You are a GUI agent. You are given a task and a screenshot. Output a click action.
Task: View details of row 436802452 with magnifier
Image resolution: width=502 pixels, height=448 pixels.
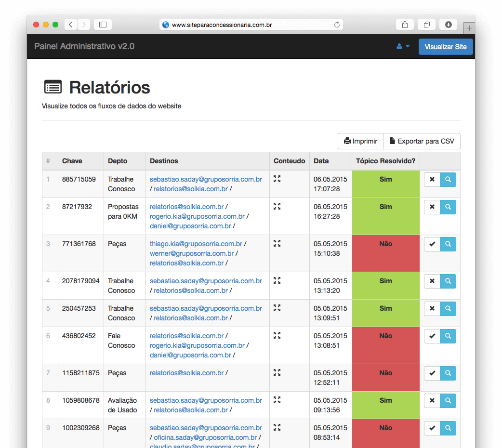tap(448, 337)
